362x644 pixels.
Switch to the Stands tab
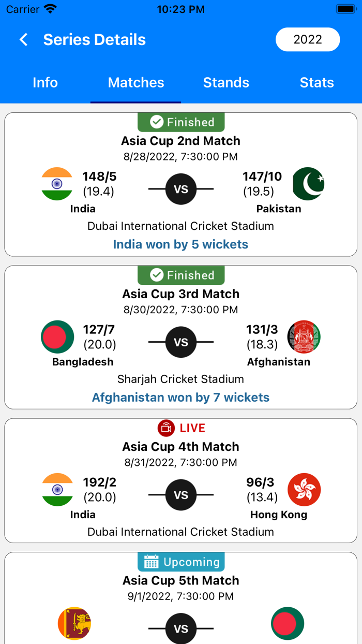click(226, 82)
